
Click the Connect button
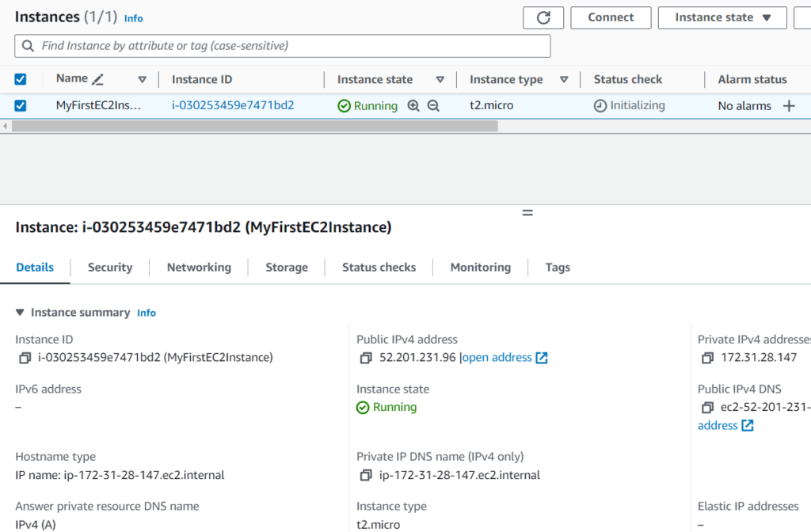[x=611, y=17]
